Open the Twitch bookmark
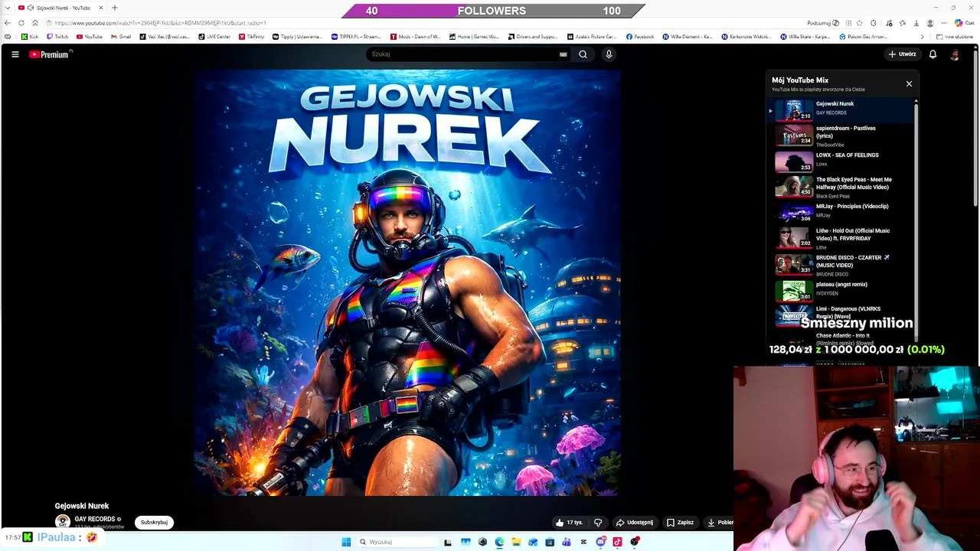Screen dimensions: 980x551 57,37
